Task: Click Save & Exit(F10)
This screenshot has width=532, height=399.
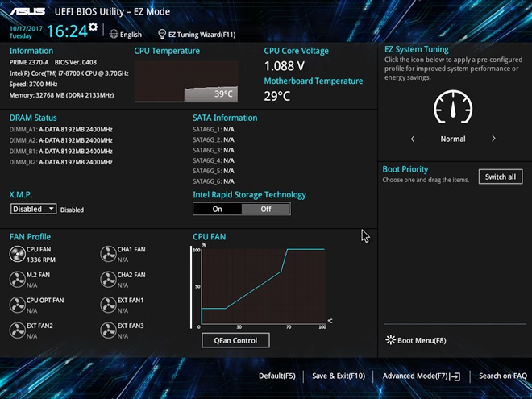Action: [339, 376]
